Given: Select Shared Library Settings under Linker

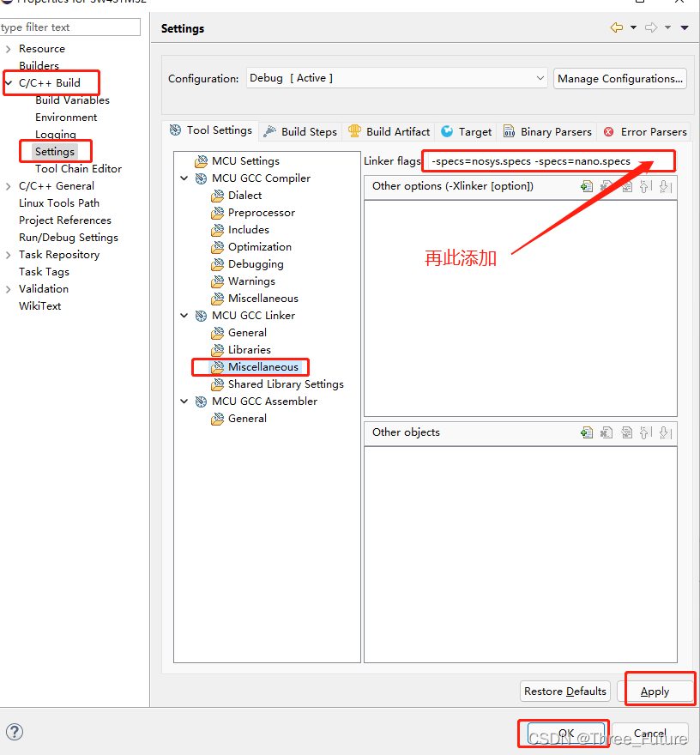Looking at the screenshot, I should 286,384.
